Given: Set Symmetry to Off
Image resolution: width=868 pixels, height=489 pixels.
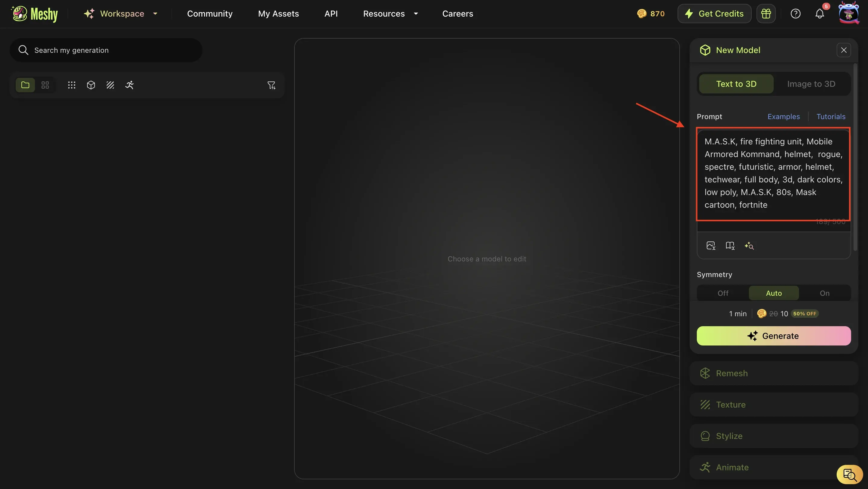Looking at the screenshot, I should tap(723, 293).
